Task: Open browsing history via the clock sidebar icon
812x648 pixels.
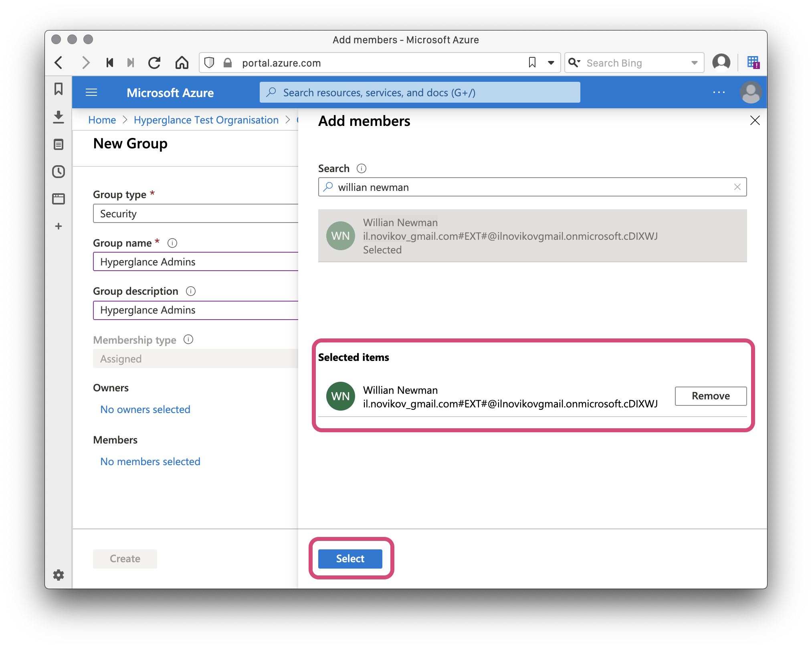Action: pos(59,172)
